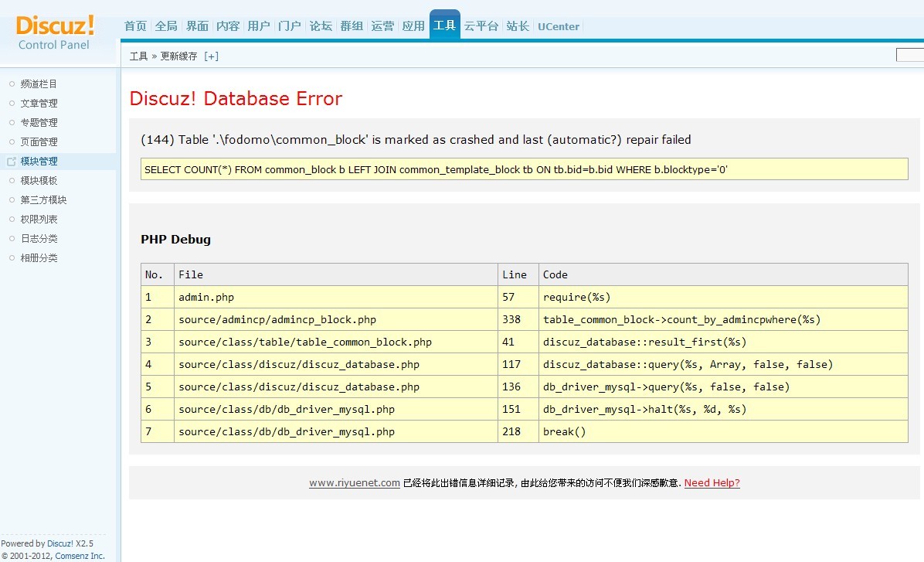
Task: Click the [+] add-shortcut button in breadcrumb
Action: pyautogui.click(x=211, y=56)
